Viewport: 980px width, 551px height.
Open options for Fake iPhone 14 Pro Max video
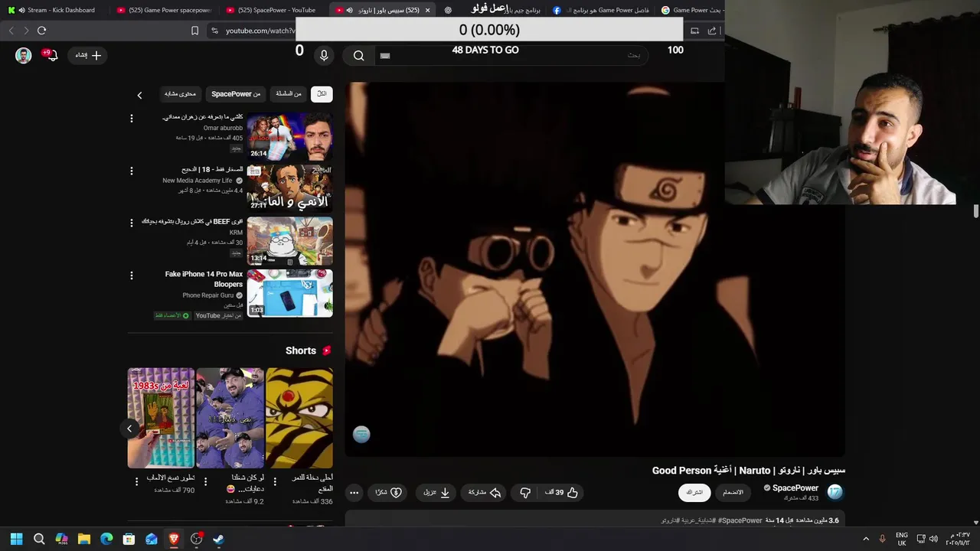(x=131, y=275)
